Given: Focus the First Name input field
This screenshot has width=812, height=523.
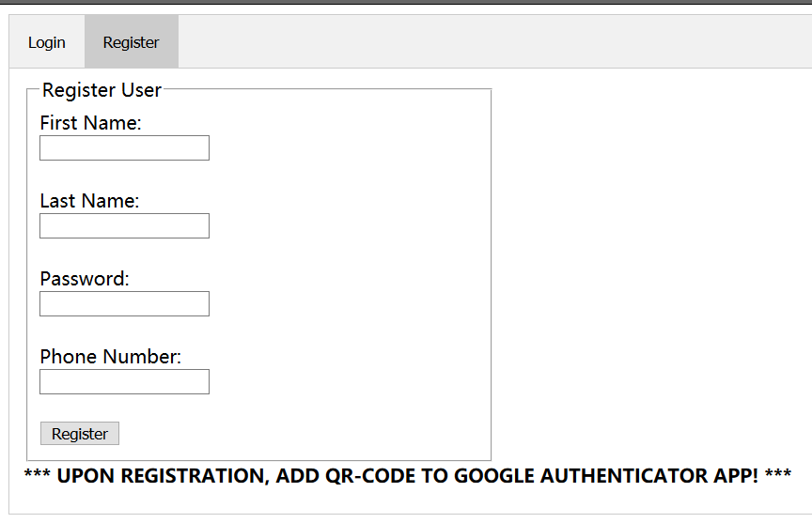Looking at the screenshot, I should (124, 148).
